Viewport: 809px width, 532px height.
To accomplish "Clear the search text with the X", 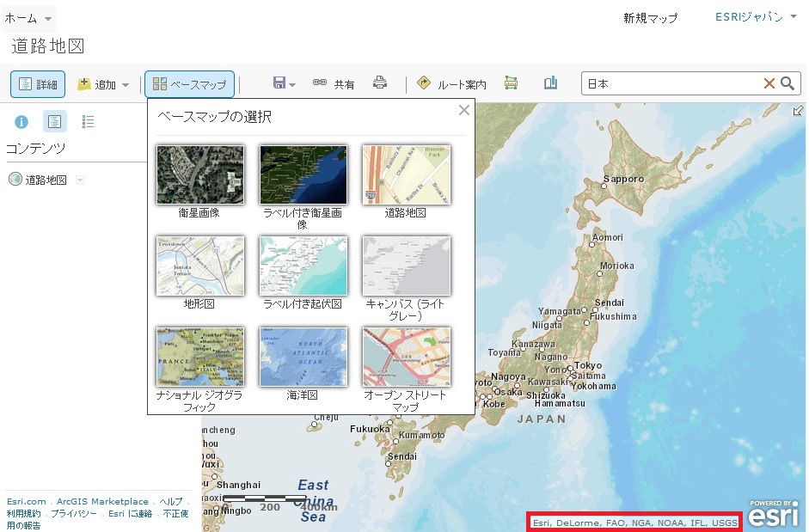I will point(769,83).
